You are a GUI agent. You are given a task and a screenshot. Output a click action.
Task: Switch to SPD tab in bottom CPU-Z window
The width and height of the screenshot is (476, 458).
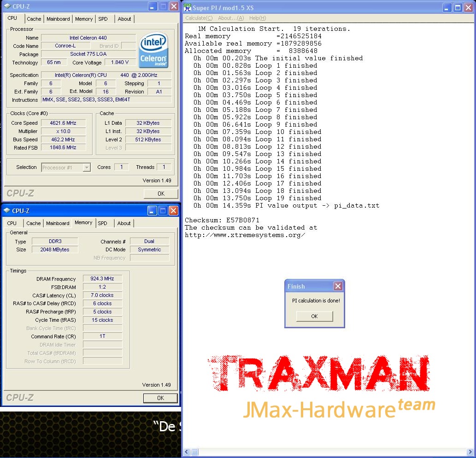point(102,223)
